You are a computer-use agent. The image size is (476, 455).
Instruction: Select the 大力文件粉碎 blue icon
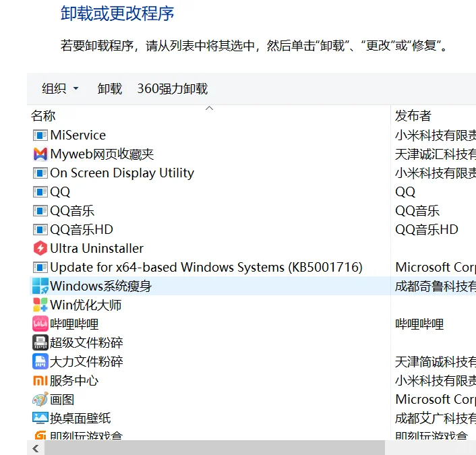40,361
